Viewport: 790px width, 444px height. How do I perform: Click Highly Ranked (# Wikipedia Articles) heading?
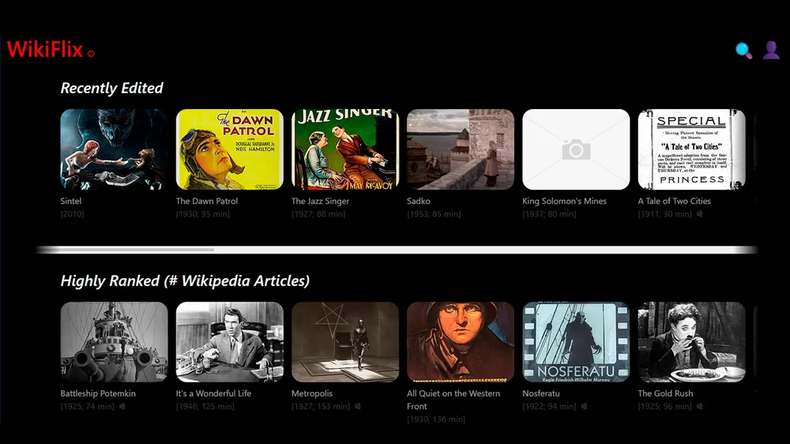pos(185,281)
